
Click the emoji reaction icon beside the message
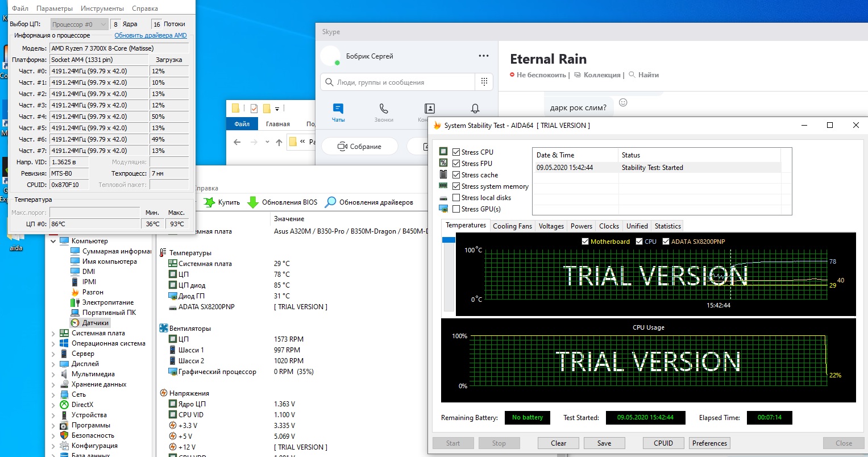point(623,102)
